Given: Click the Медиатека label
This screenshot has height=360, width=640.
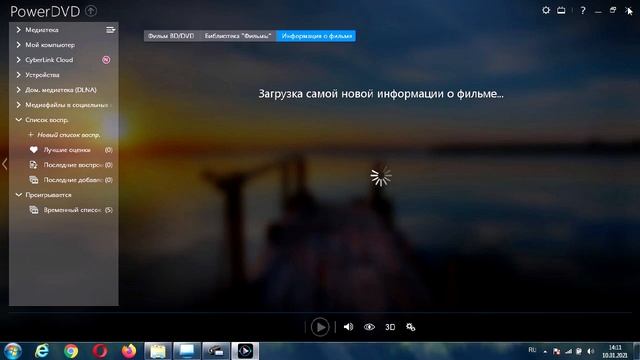Looking at the screenshot, I should pos(42,30).
